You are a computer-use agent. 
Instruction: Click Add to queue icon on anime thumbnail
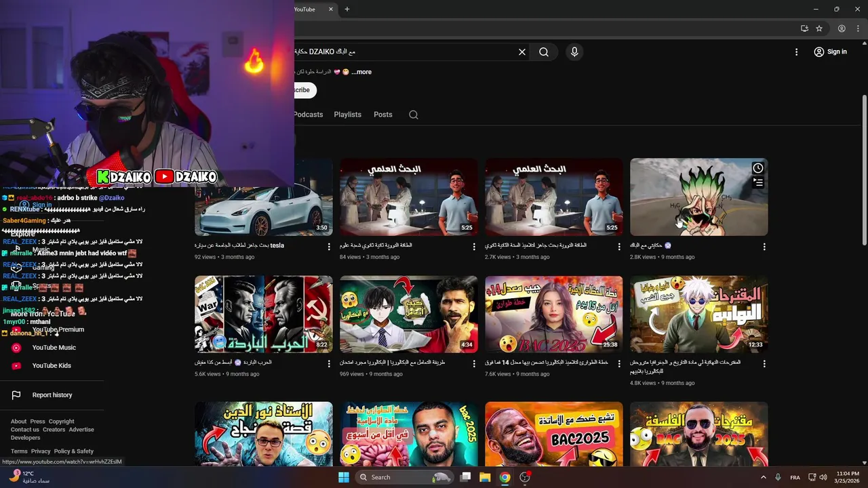758,182
